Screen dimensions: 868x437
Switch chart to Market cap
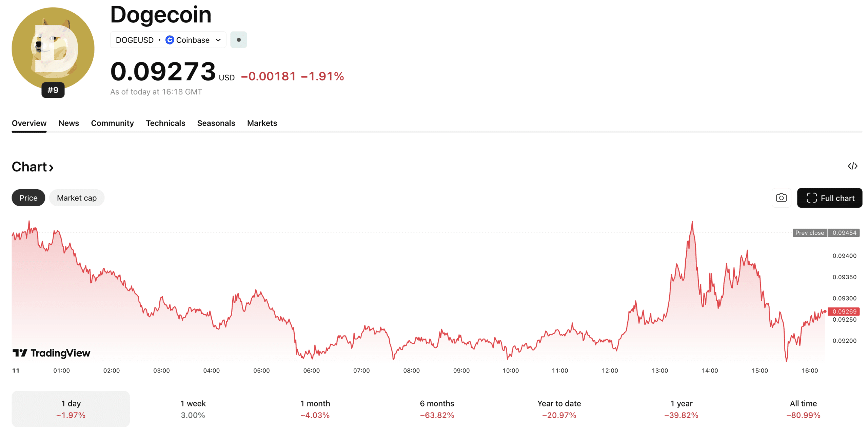(x=77, y=198)
